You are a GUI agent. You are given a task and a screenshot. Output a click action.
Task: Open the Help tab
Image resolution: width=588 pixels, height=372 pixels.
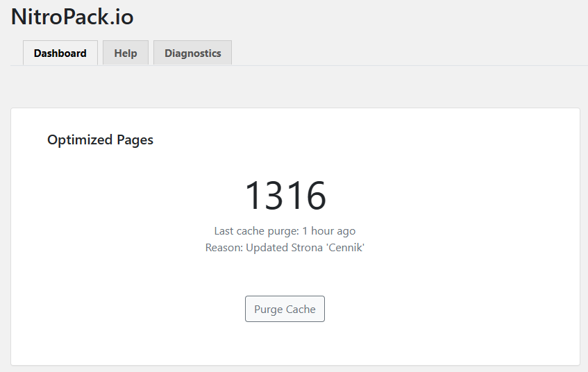click(x=126, y=53)
